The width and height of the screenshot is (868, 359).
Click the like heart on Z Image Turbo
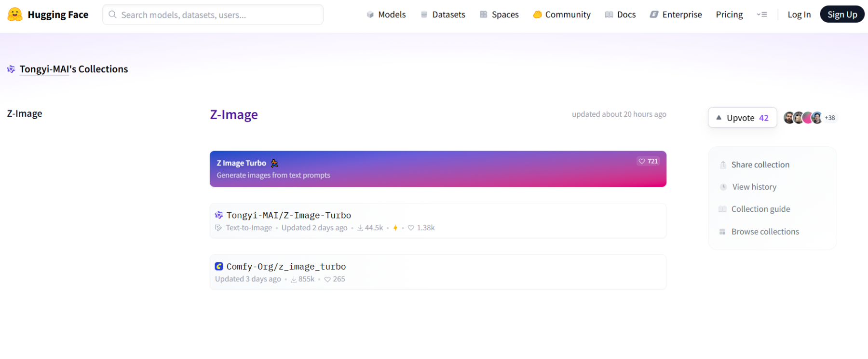[642, 161]
